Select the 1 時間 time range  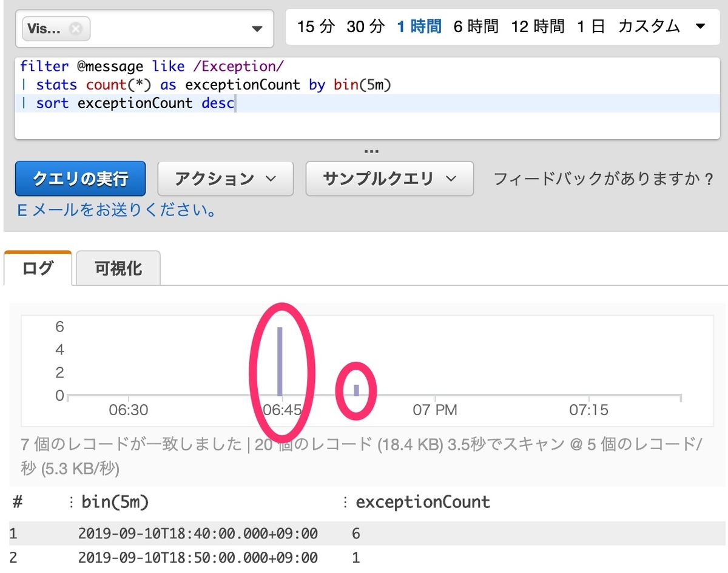pyautogui.click(x=419, y=27)
